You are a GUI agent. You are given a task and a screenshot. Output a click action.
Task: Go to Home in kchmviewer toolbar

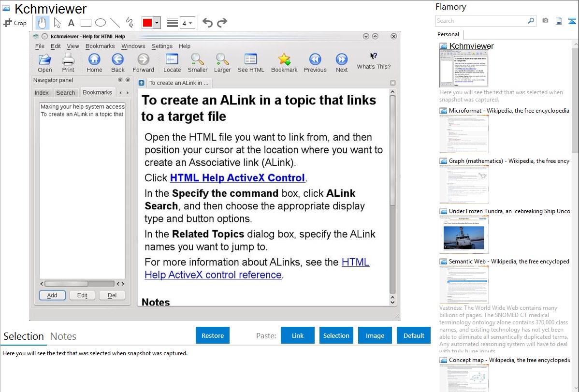pyautogui.click(x=94, y=63)
